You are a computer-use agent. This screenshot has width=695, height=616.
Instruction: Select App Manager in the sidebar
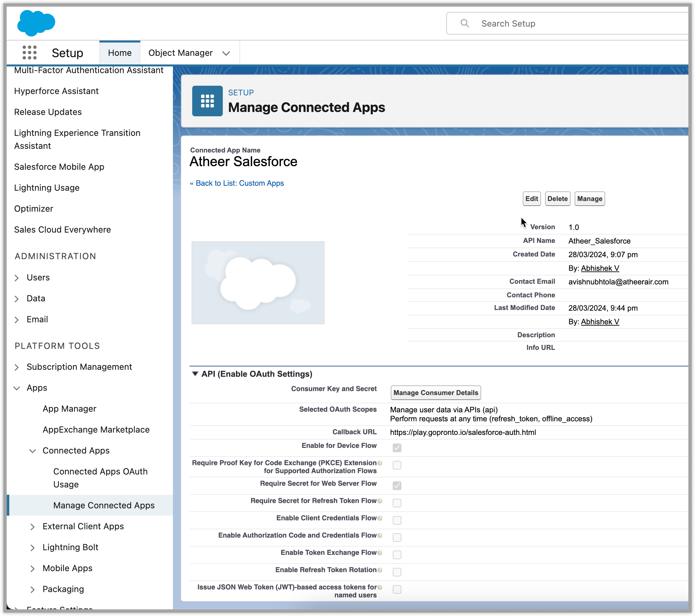(69, 409)
